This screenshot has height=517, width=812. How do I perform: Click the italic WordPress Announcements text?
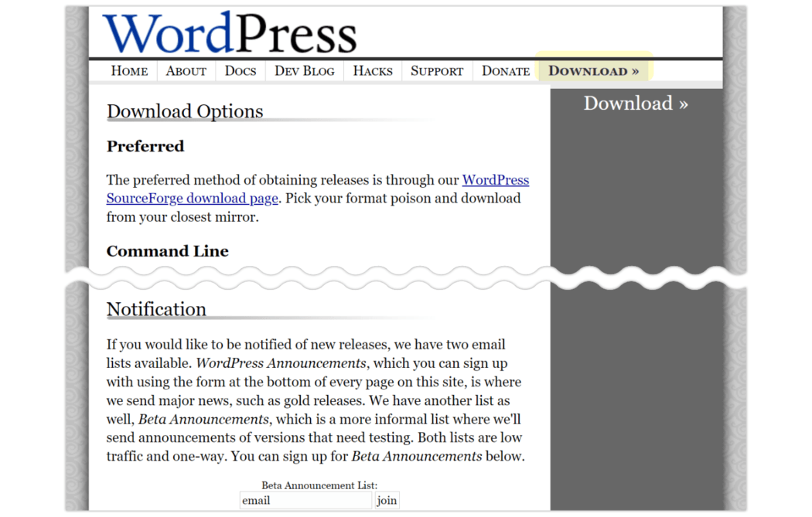pyautogui.click(x=281, y=363)
